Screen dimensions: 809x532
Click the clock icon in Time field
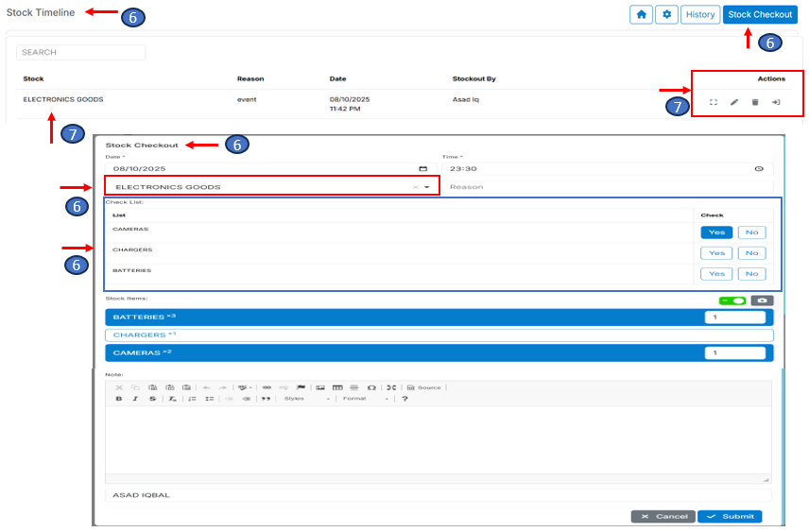click(758, 168)
